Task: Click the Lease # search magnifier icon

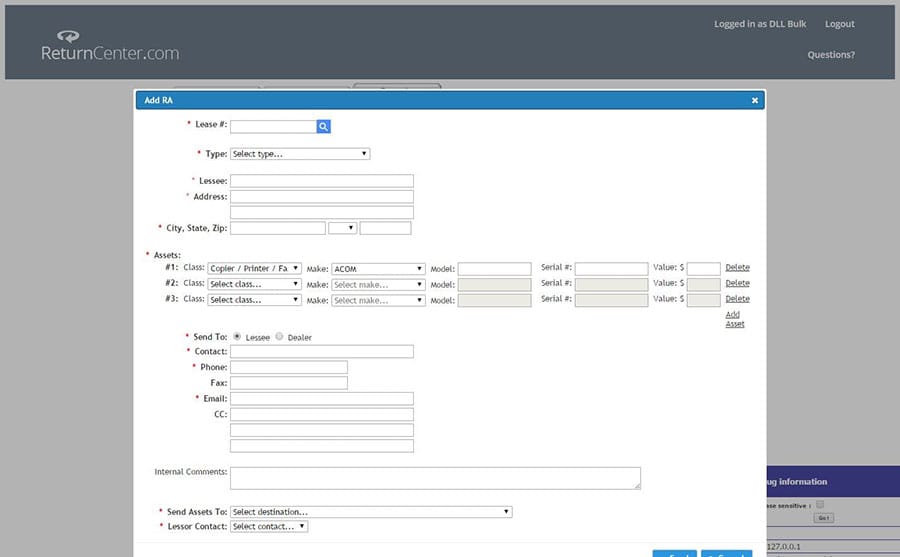Action: click(323, 126)
